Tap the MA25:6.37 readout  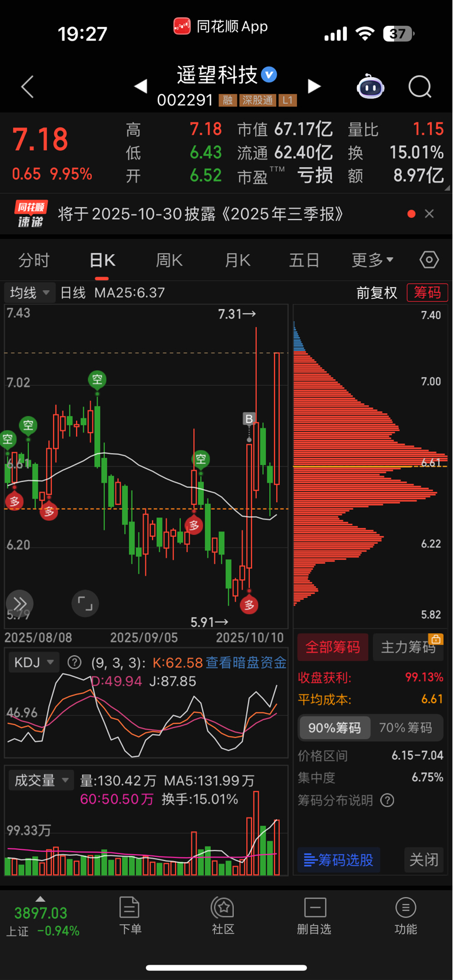tap(130, 293)
